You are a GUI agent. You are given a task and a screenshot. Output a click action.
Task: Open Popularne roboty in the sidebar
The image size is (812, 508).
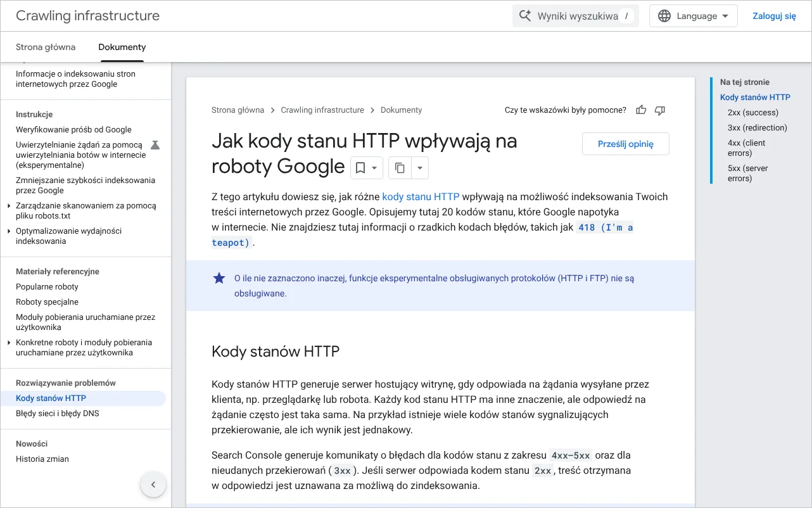(x=47, y=287)
